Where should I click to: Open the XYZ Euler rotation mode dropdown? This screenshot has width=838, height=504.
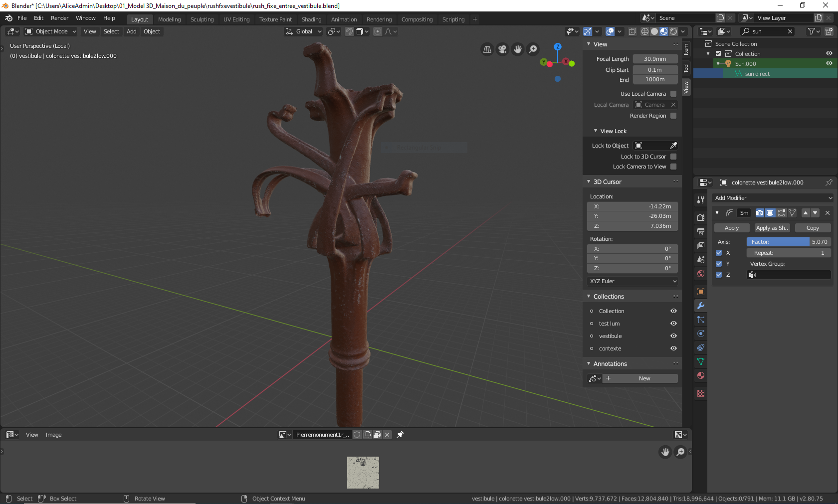(632, 281)
